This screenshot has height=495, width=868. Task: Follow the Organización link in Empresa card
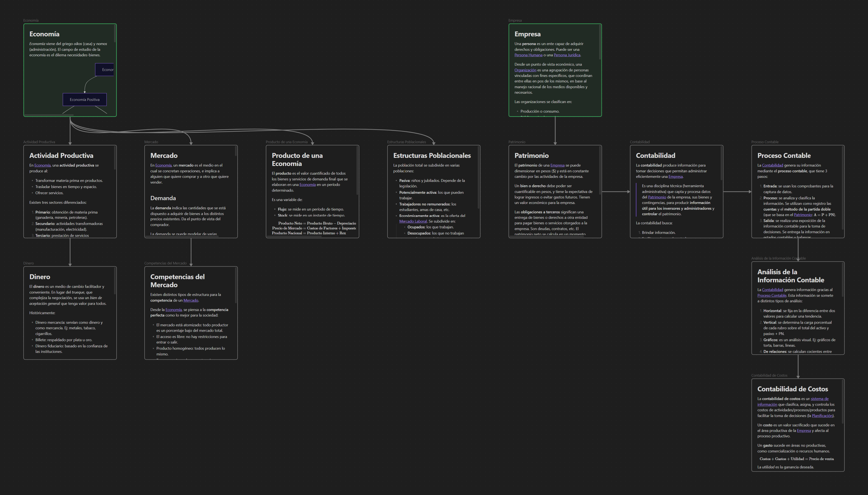525,70
